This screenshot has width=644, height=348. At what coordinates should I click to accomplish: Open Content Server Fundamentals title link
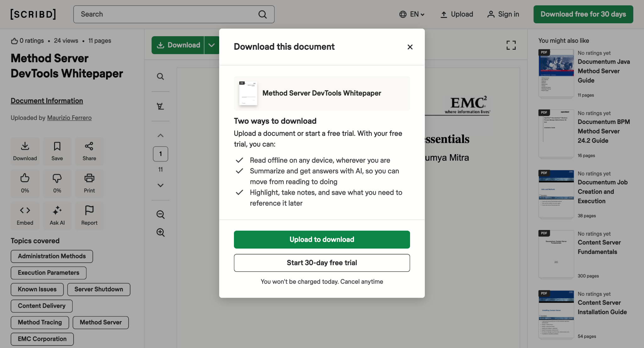pyautogui.click(x=599, y=247)
